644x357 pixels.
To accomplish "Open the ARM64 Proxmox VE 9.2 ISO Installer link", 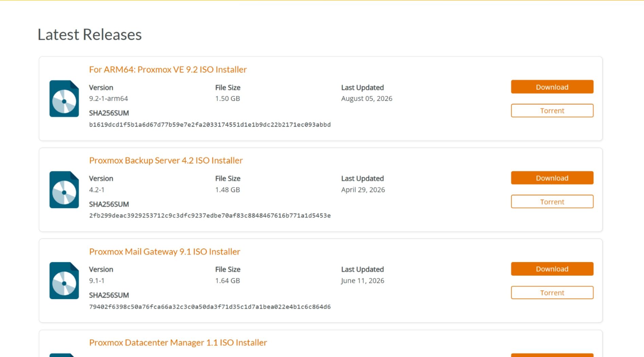I will 168,69.
